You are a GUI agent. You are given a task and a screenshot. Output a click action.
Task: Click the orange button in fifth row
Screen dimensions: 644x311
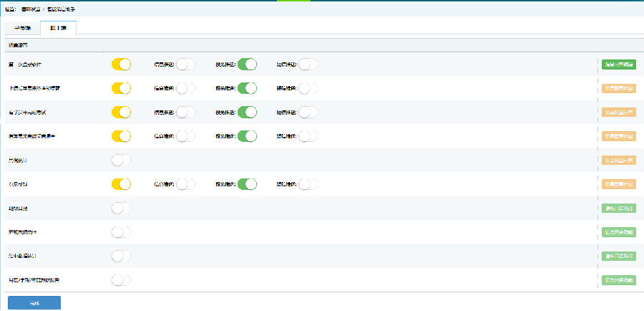(x=618, y=160)
